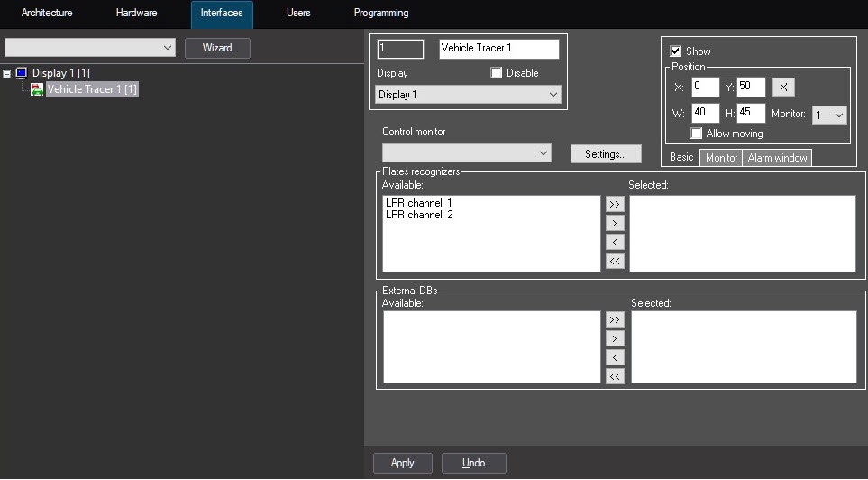
Task: Move all plates recognizers to Selected
Action: tap(615, 204)
